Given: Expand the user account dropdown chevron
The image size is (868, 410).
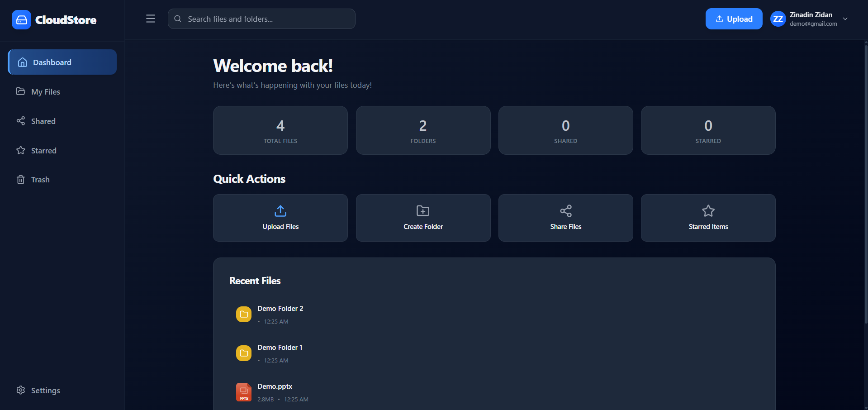Looking at the screenshot, I should pos(845,19).
